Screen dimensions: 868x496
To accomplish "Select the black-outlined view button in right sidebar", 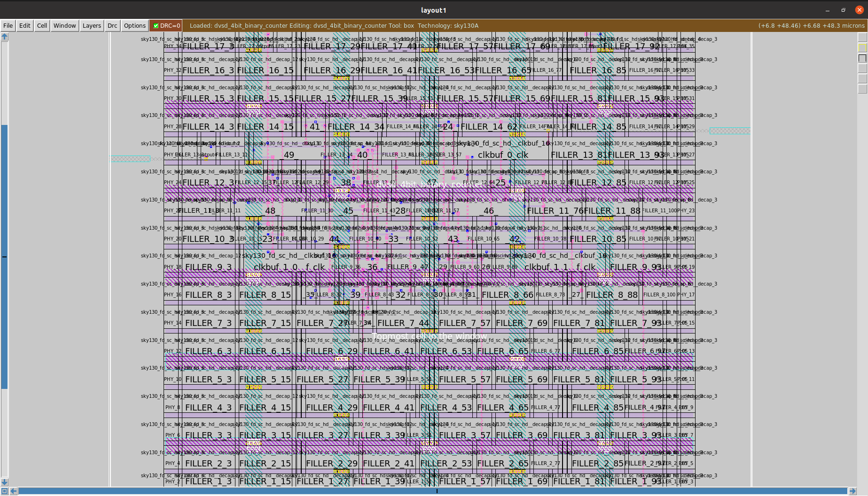I will [862, 58].
